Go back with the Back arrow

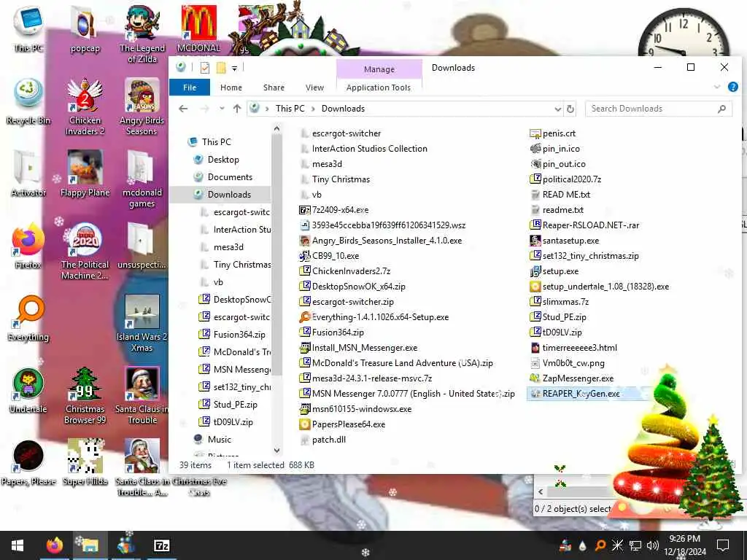point(183,109)
